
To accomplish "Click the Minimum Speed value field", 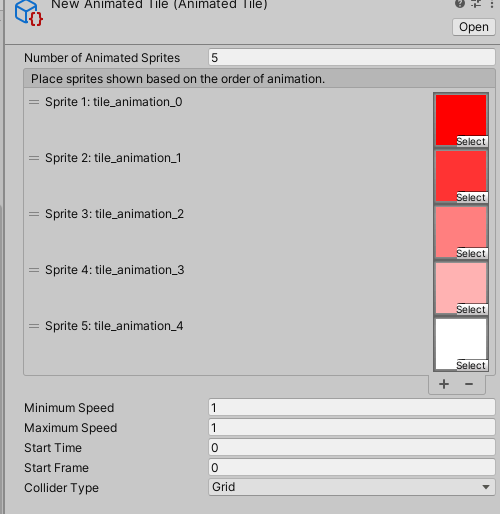I will coord(352,408).
